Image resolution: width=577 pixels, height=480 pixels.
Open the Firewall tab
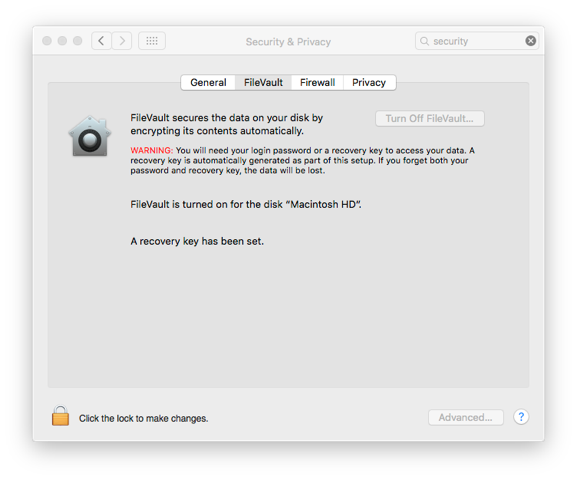coord(317,82)
